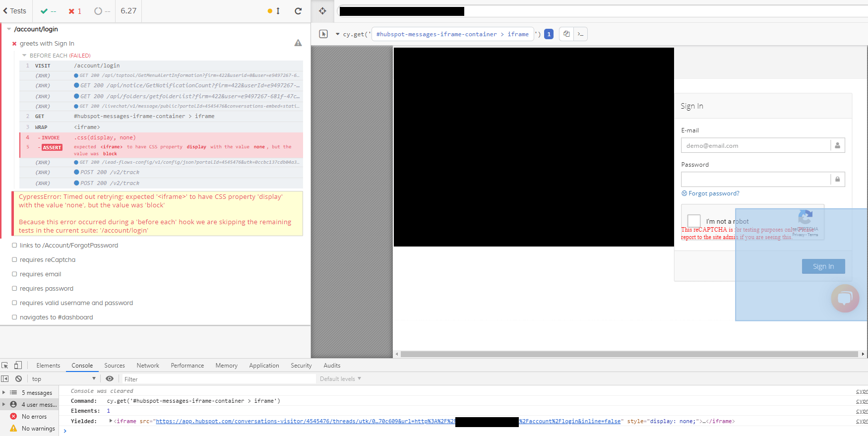Print selector to console icon
The height and width of the screenshot is (436, 868).
580,34
